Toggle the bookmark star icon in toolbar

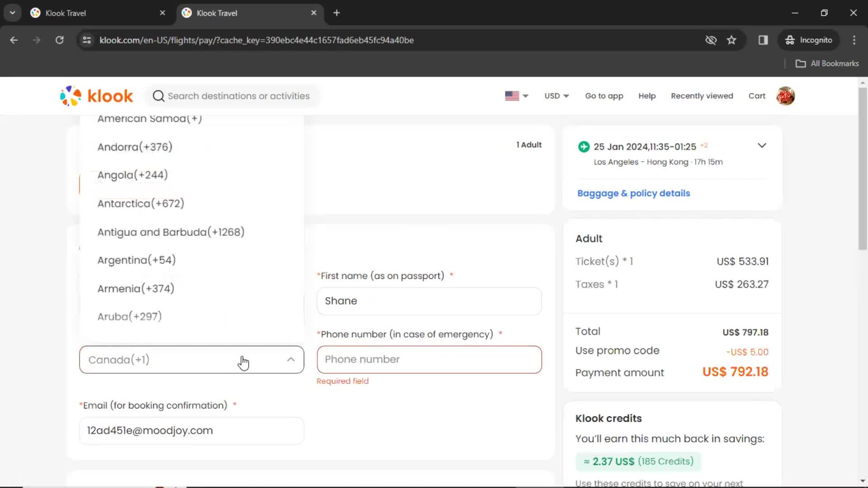click(732, 40)
